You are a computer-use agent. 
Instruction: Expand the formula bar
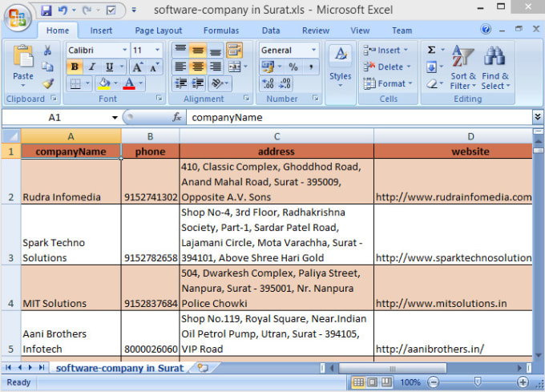(x=537, y=117)
